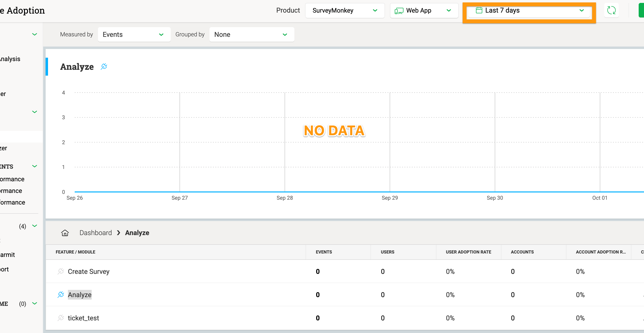This screenshot has height=333, width=644.
Task: Toggle the sidebar chevron above the highlighted item
Action: coord(34,112)
